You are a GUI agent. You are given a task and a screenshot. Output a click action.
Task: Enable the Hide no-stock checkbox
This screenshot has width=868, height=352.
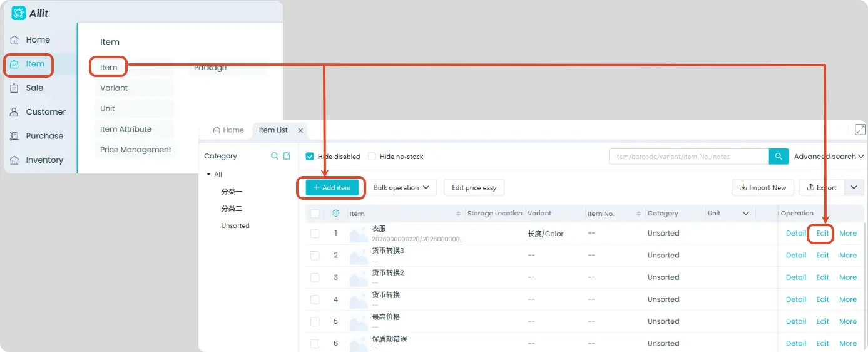click(372, 157)
